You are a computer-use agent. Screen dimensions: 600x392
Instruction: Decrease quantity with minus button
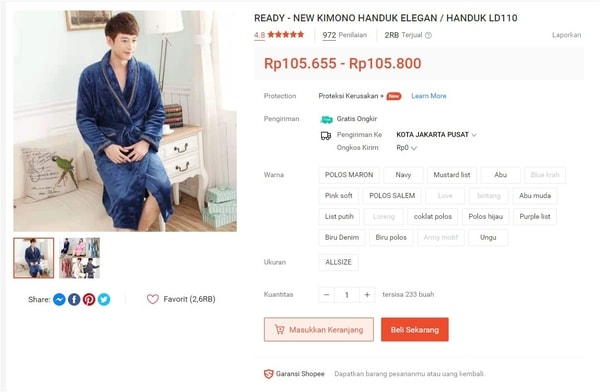[x=326, y=295]
